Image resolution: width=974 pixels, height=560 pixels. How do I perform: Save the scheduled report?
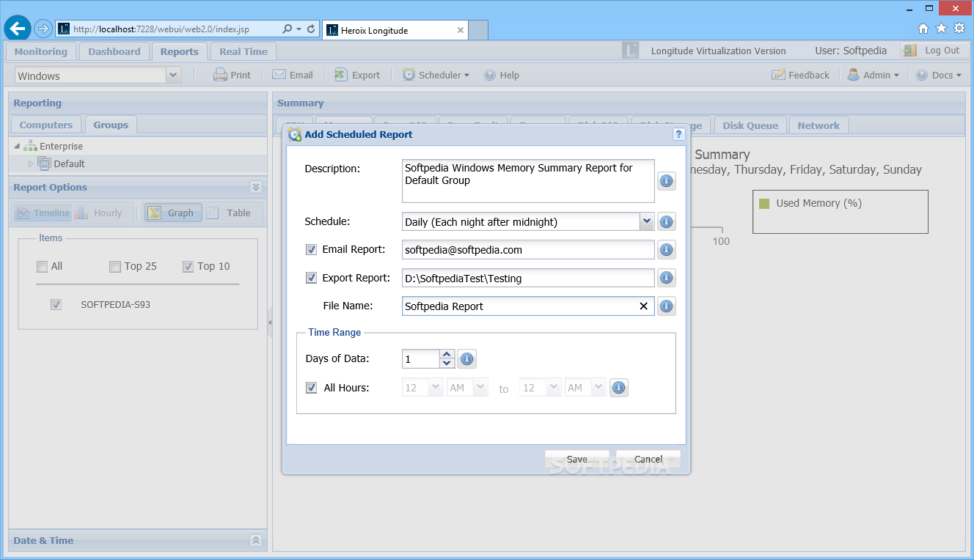click(576, 459)
